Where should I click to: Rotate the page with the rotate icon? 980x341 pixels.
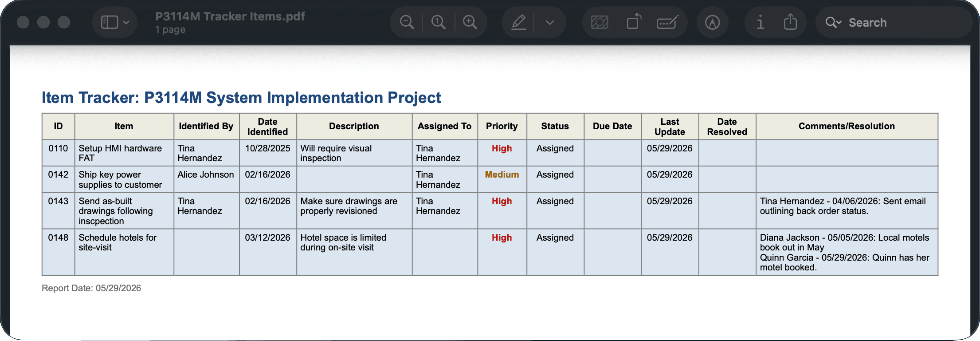point(634,22)
